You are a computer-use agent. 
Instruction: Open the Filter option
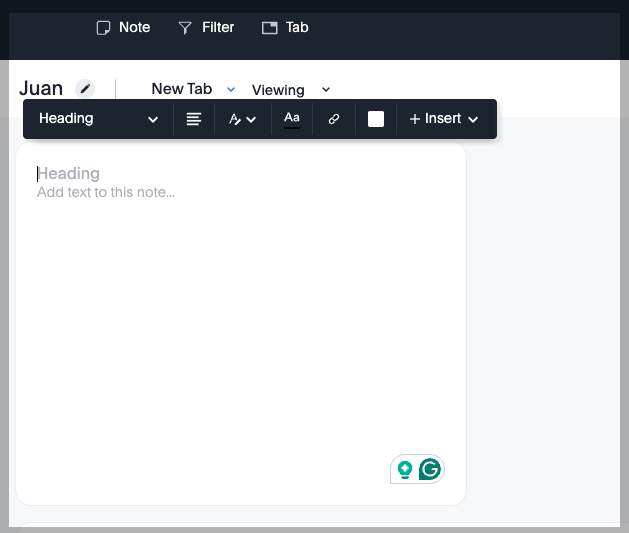[x=206, y=28]
